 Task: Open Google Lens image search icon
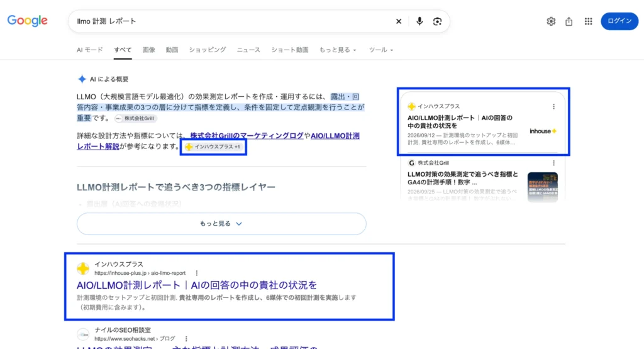click(438, 21)
